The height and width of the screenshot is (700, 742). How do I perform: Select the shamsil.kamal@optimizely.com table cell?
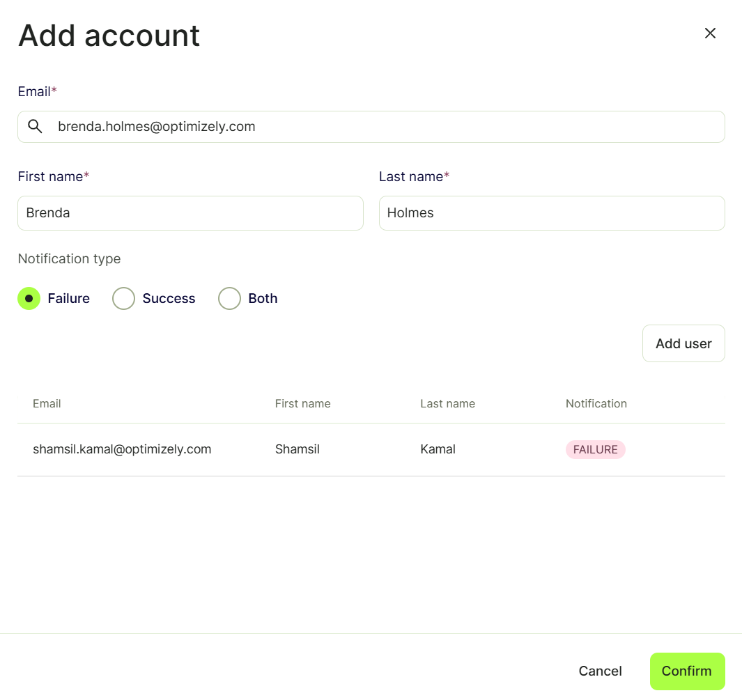(x=122, y=449)
